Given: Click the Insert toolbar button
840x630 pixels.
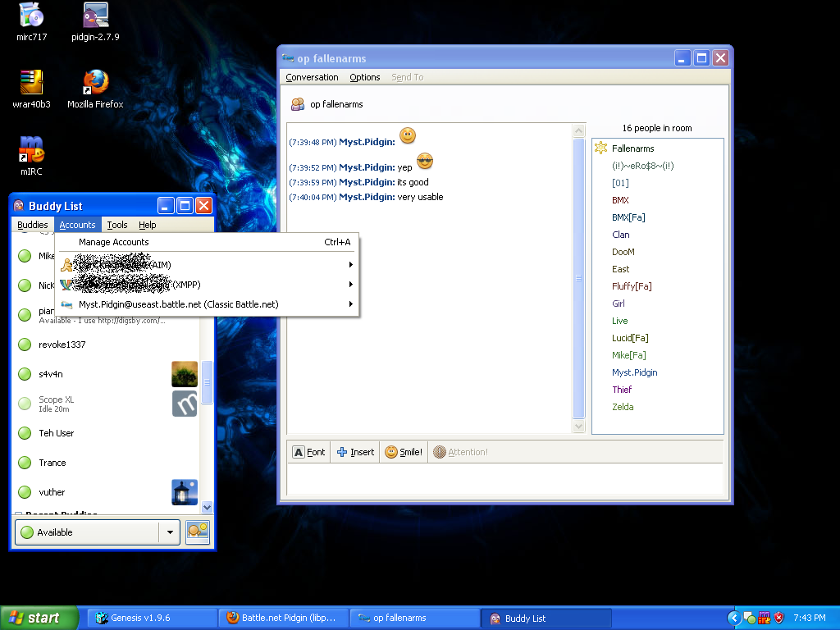Looking at the screenshot, I should point(355,452).
